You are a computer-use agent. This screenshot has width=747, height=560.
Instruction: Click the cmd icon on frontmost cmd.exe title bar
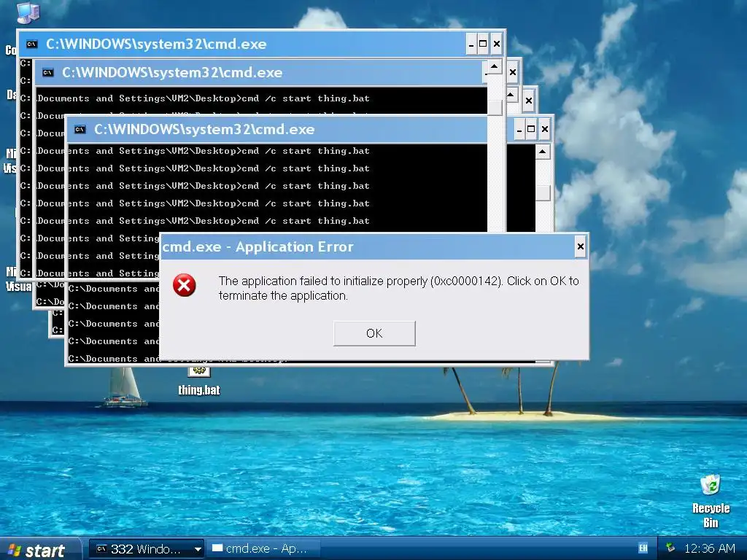80,130
